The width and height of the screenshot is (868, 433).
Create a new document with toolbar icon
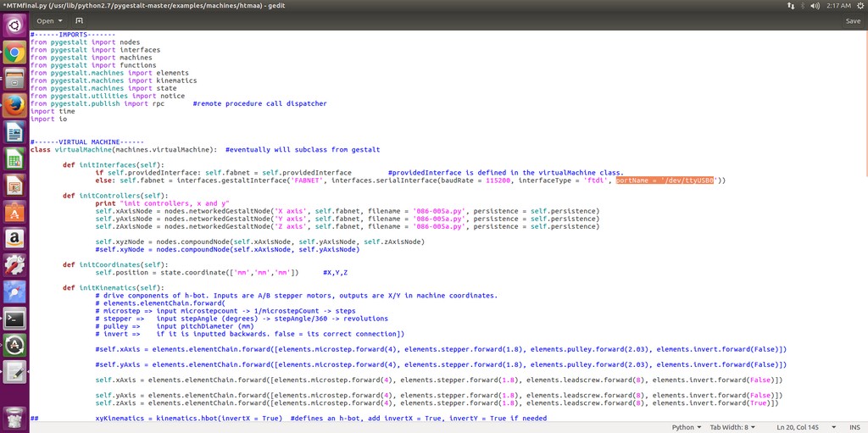(79, 20)
